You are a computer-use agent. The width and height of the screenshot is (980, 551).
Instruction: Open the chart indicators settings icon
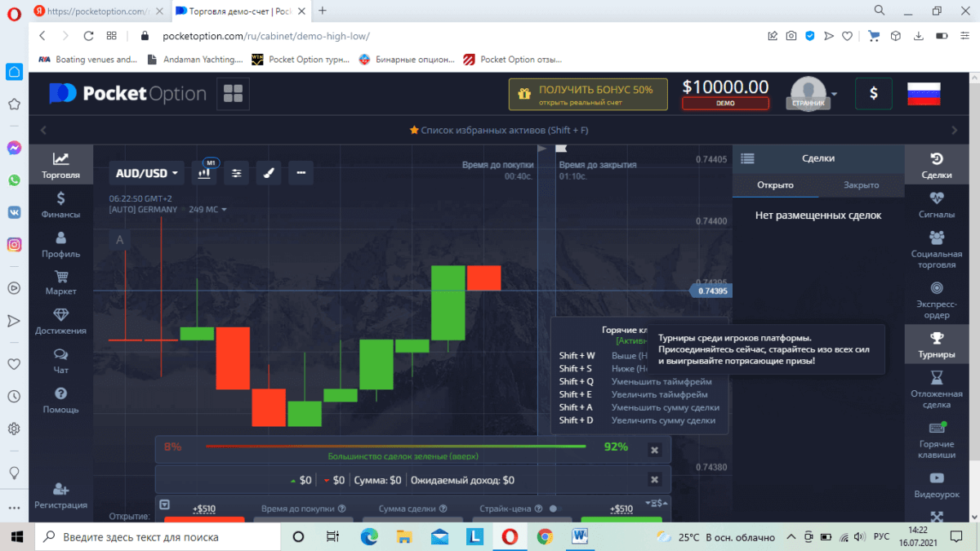coord(237,173)
